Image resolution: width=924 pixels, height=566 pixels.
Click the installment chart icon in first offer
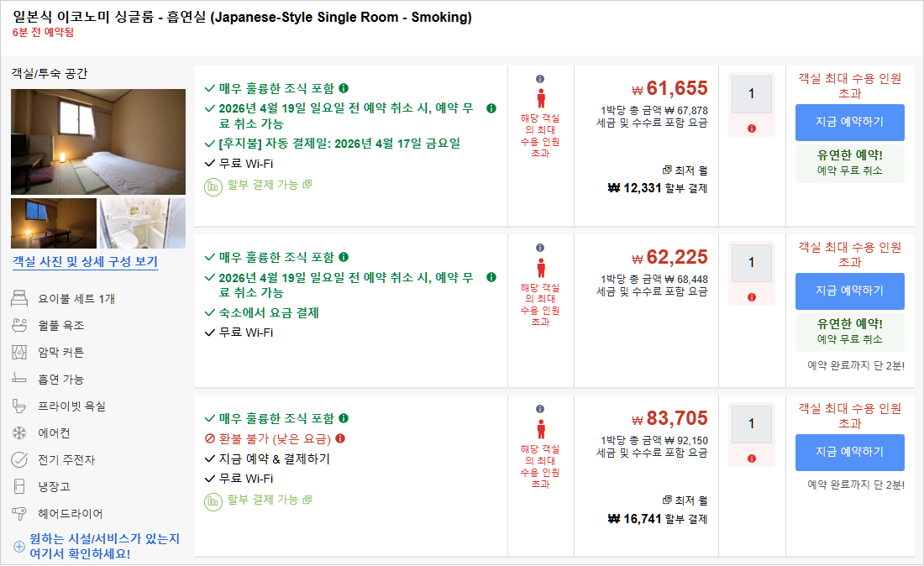(213, 185)
